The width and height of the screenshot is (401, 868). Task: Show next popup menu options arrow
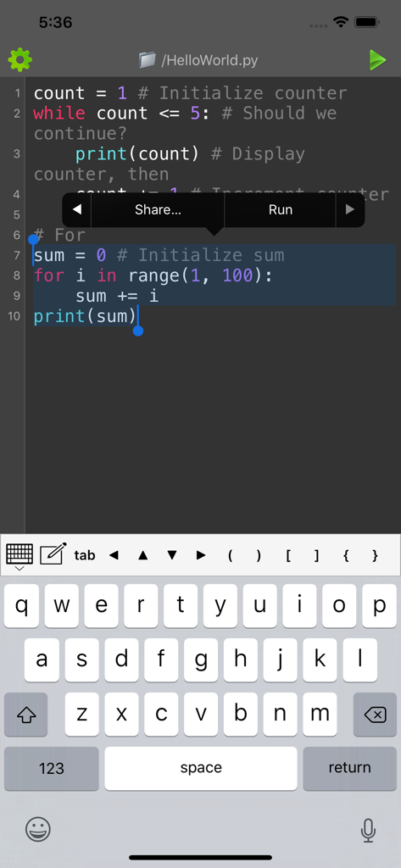coord(350,210)
